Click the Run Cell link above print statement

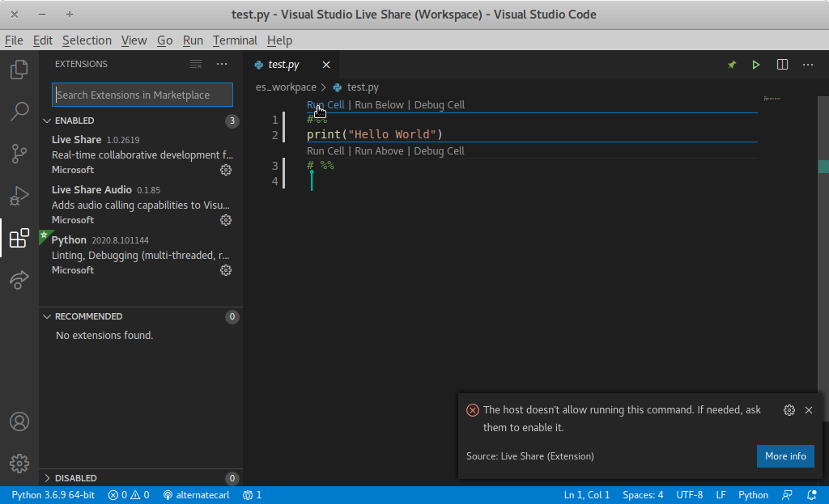(325, 104)
